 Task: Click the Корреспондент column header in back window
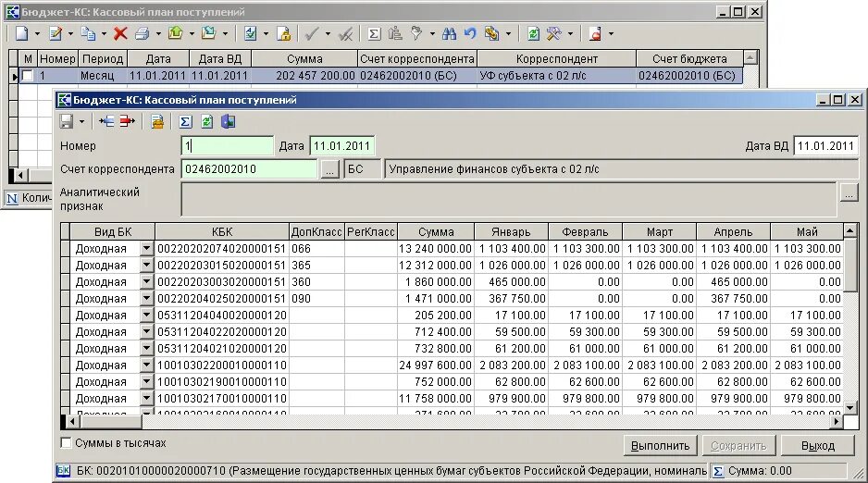click(557, 58)
